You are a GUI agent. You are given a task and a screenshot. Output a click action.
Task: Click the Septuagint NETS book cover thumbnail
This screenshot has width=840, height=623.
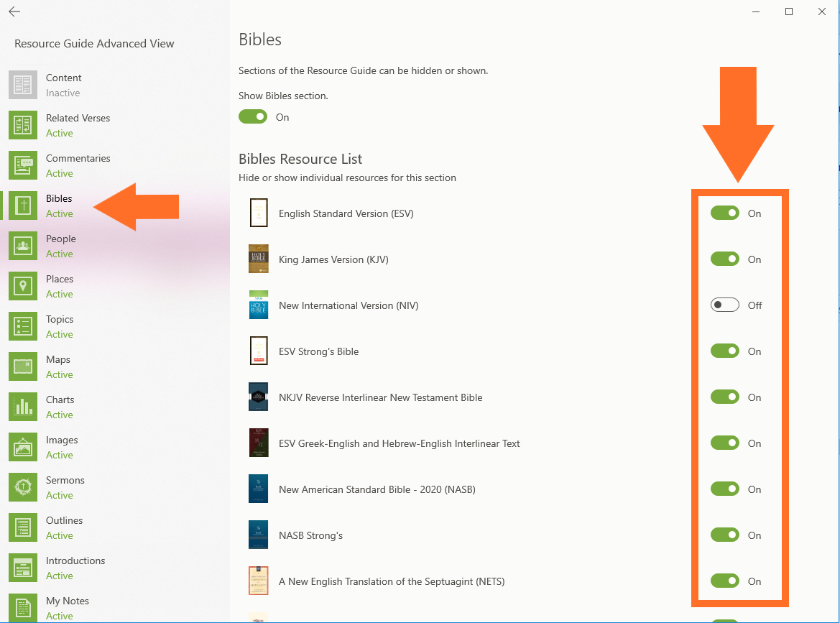pos(259,581)
